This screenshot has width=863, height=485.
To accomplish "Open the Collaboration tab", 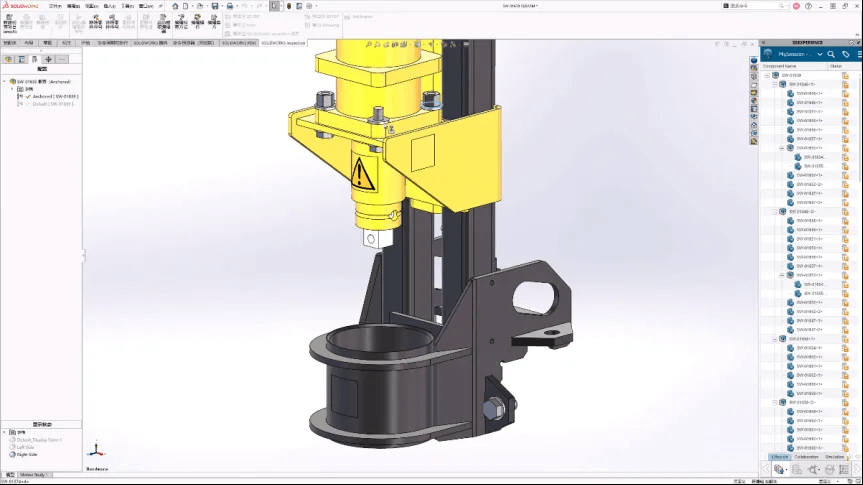I will coord(807,456).
